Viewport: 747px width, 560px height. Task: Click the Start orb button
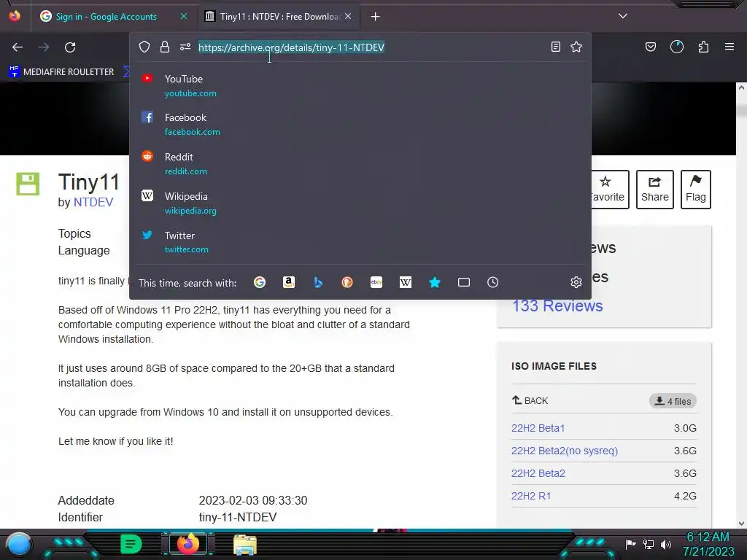point(19,544)
